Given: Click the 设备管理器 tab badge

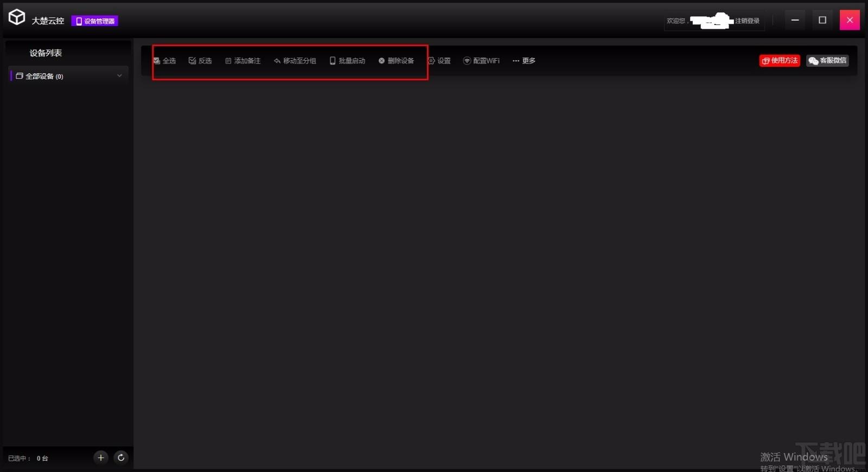Looking at the screenshot, I should pos(95,21).
